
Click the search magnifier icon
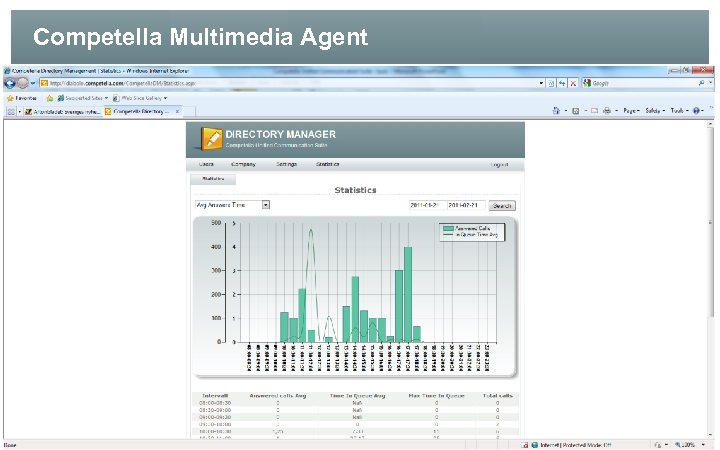click(701, 83)
